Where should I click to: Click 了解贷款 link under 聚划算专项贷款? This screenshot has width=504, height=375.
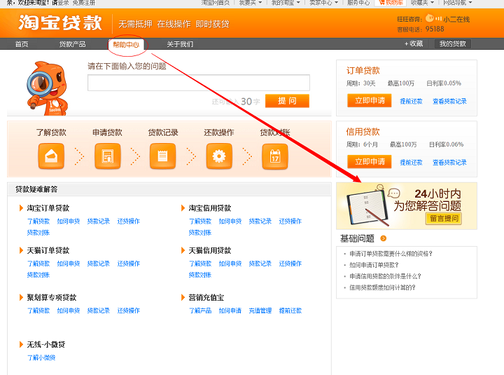coord(38,311)
